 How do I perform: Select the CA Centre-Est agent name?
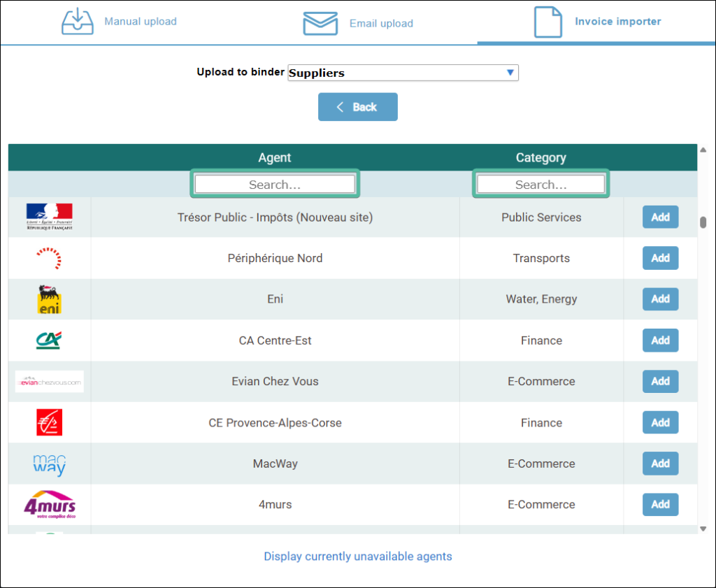click(275, 340)
